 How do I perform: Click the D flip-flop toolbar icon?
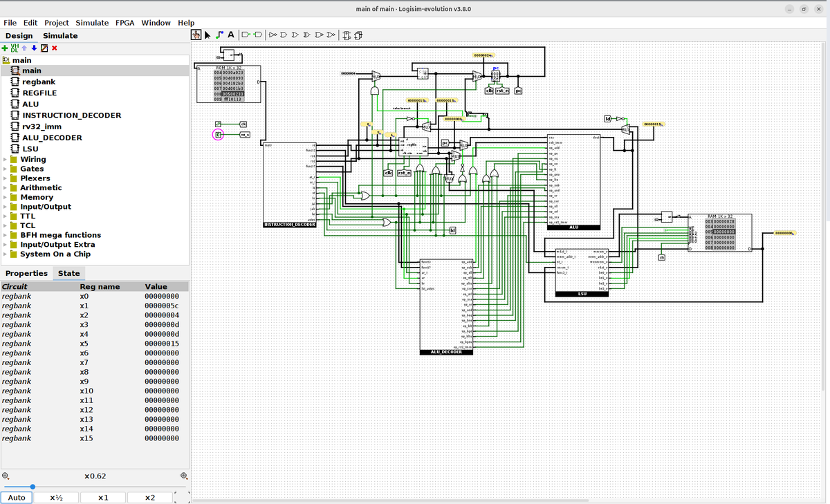click(347, 35)
